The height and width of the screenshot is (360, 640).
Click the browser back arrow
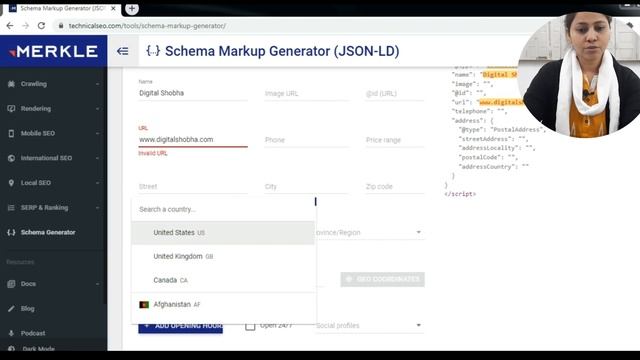point(10,25)
